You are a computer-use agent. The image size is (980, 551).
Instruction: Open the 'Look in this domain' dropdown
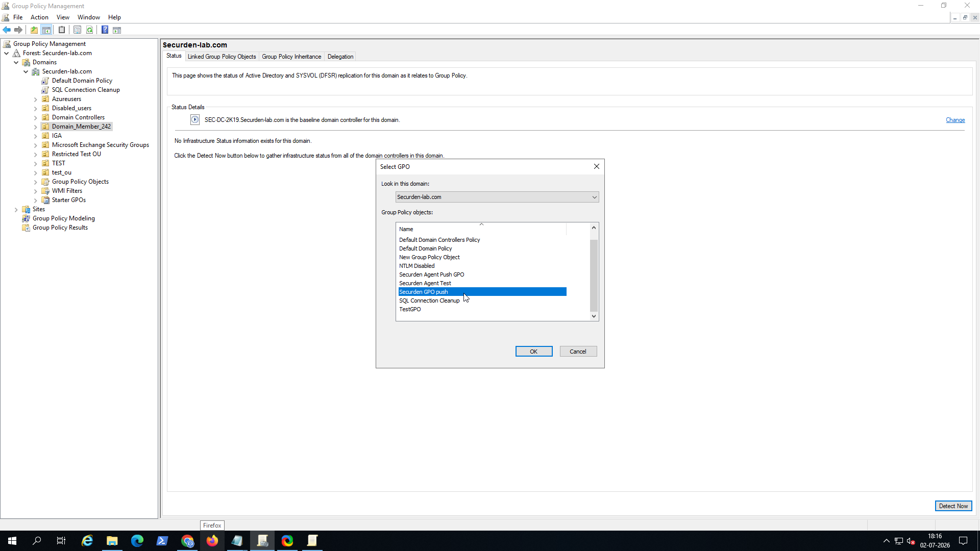tap(497, 197)
